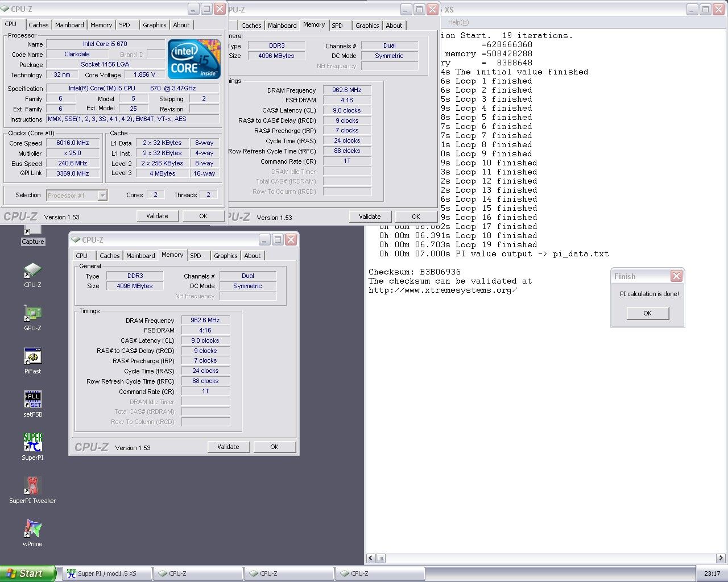Image resolution: width=728 pixels, height=582 pixels.
Task: Launch the wPrime desktop shortcut
Action: [32, 534]
